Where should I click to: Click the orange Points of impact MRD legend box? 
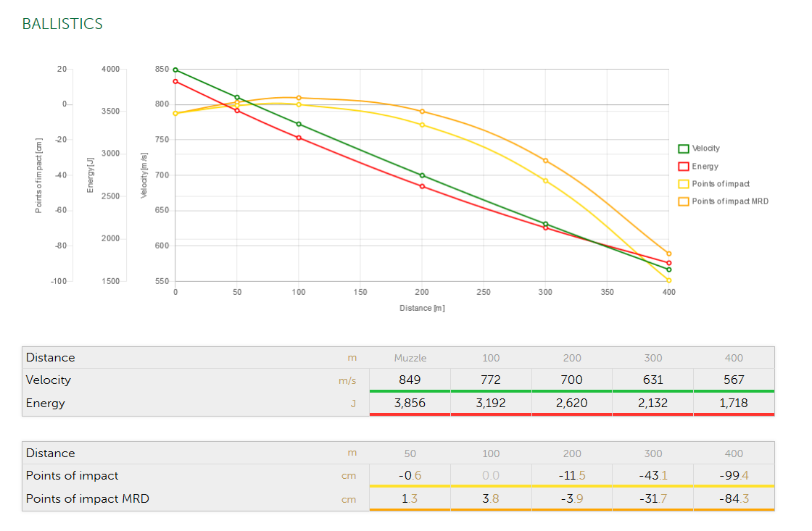(683, 201)
